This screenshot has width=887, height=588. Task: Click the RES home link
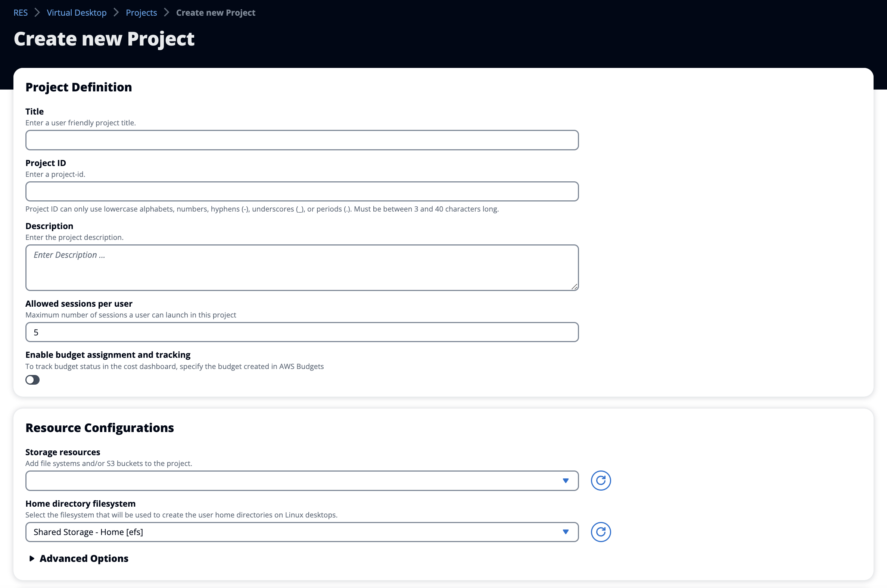point(20,12)
